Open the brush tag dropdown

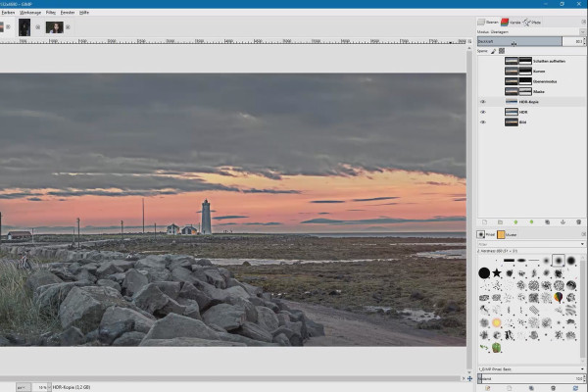pos(582,369)
